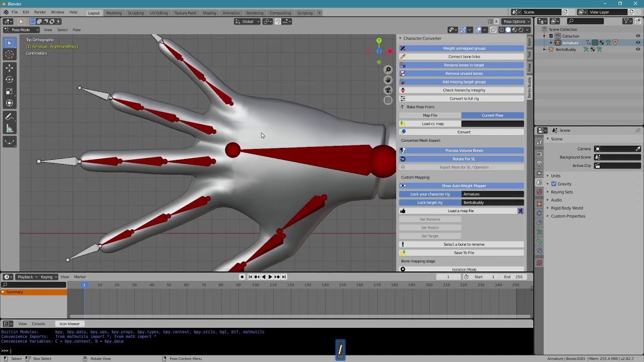Activate the Rotate tool in left toolbar
644x362 pixels.
(x=10, y=79)
